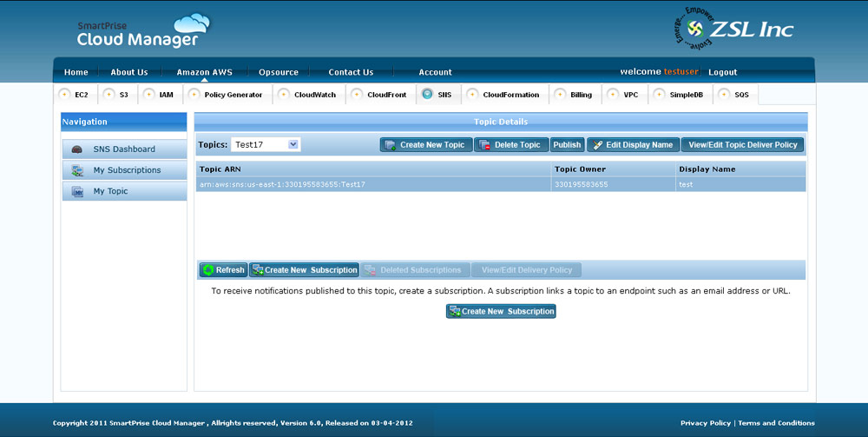Image resolution: width=868 pixels, height=437 pixels.
Task: Click the Edit Display Name pencil icon
Action: tap(597, 145)
